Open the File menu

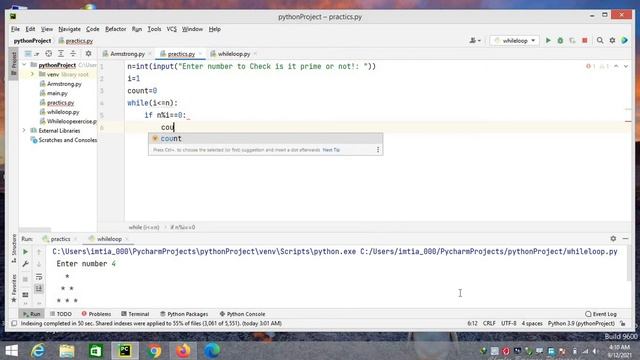15,29
